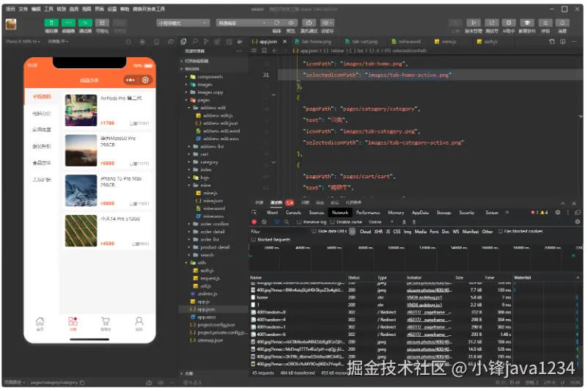Image resolution: width=588 pixels, height=391 pixels.
Task: Click the simulator refresh icon
Action: click(128, 42)
